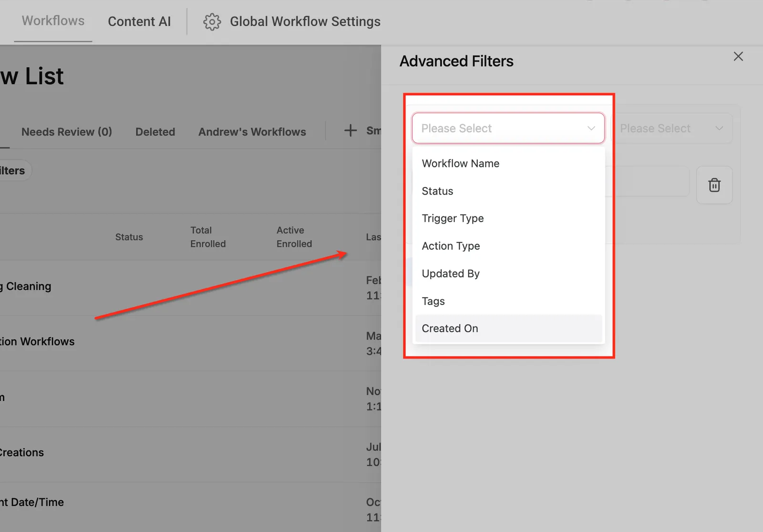Switch to the Workflows tab
763x532 pixels.
[x=53, y=21]
